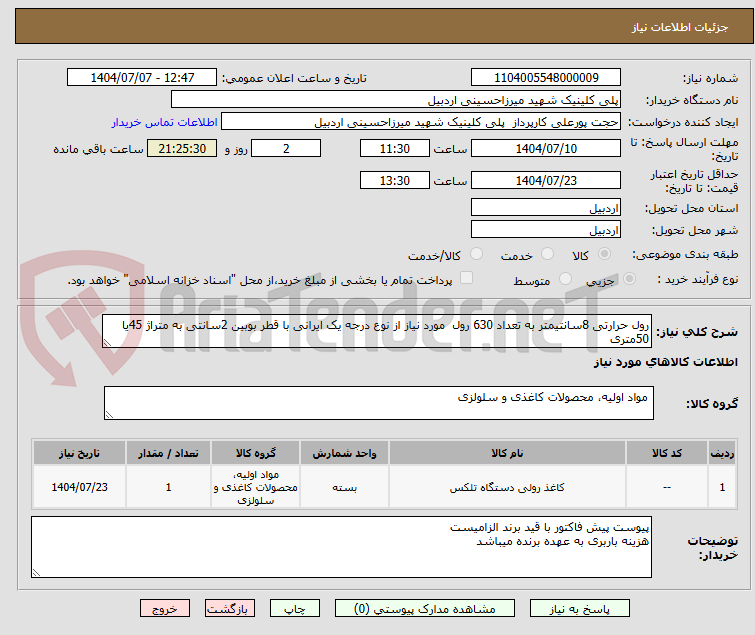Screen dimensions: 755x635
Task: Click the استان محل تحویل field
Action: point(546,207)
